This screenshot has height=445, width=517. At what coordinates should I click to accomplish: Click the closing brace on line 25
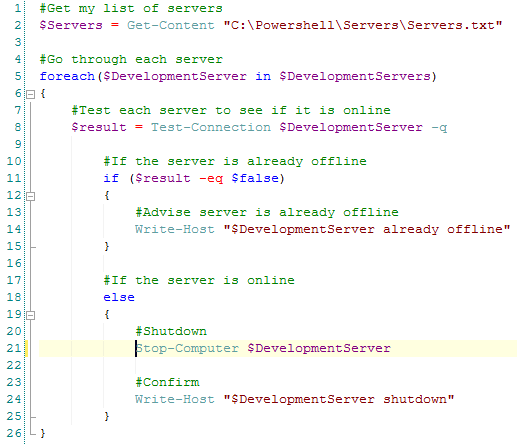pos(107,416)
